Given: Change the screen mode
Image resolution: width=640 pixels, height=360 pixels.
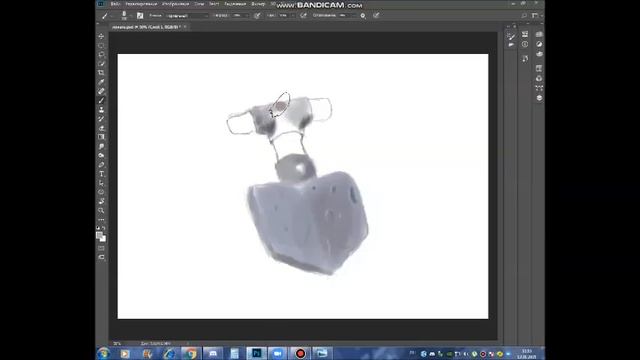Looking at the screenshot, I should [101, 257].
